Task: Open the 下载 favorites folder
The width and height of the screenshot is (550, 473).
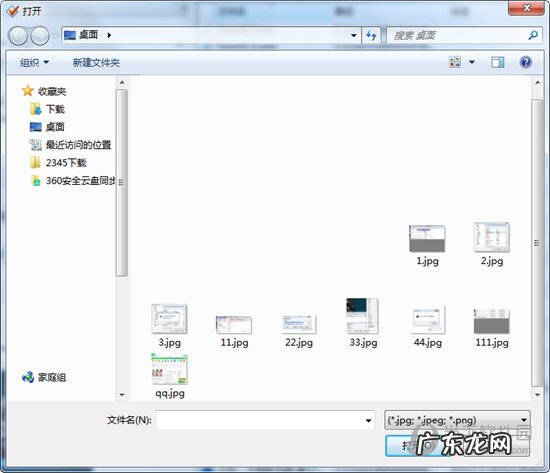Action: pos(55,109)
